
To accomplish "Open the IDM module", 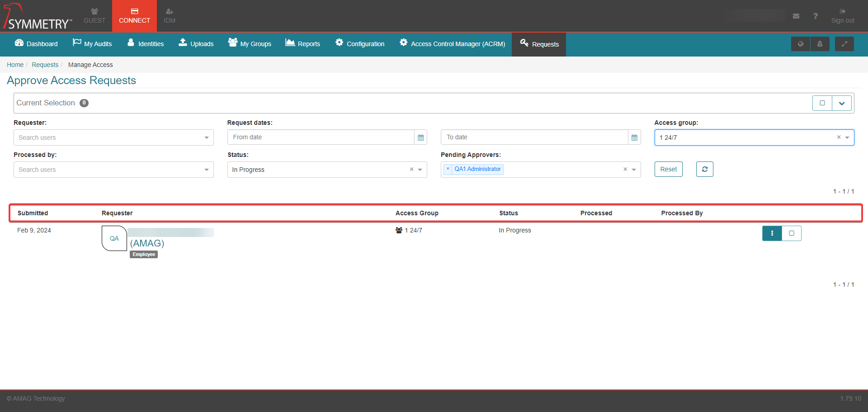I will 170,16.
